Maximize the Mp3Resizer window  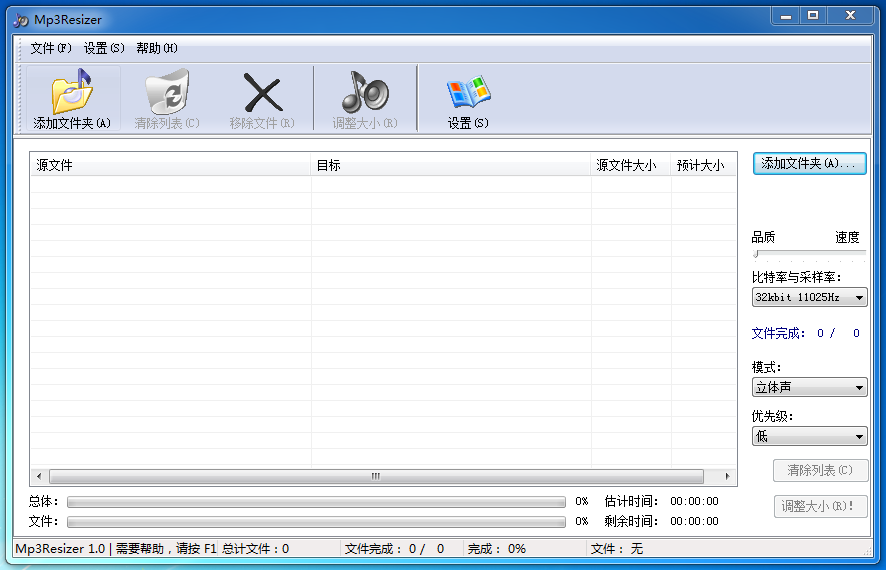[x=813, y=16]
